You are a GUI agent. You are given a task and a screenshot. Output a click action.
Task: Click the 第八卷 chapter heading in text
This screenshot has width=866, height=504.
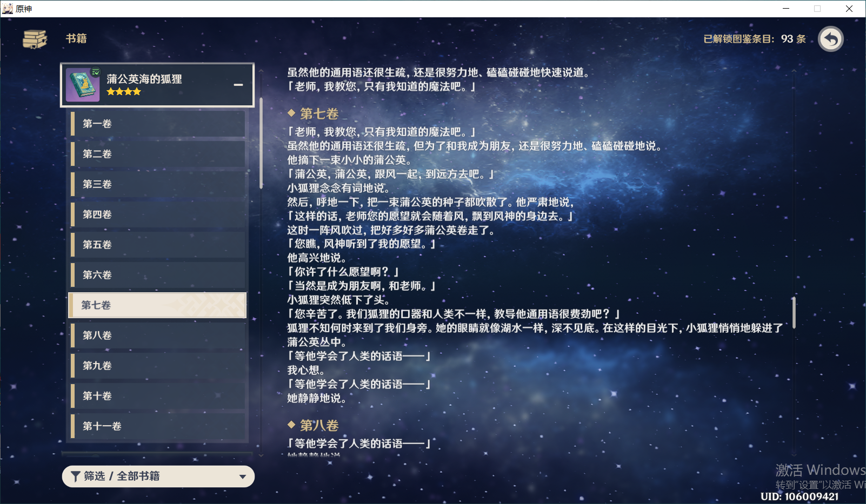click(x=319, y=426)
